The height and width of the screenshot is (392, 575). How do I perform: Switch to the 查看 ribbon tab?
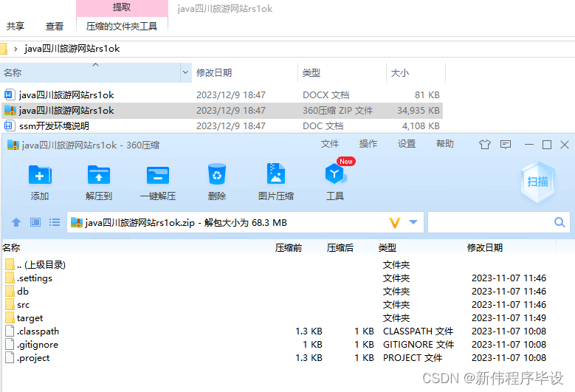55,26
